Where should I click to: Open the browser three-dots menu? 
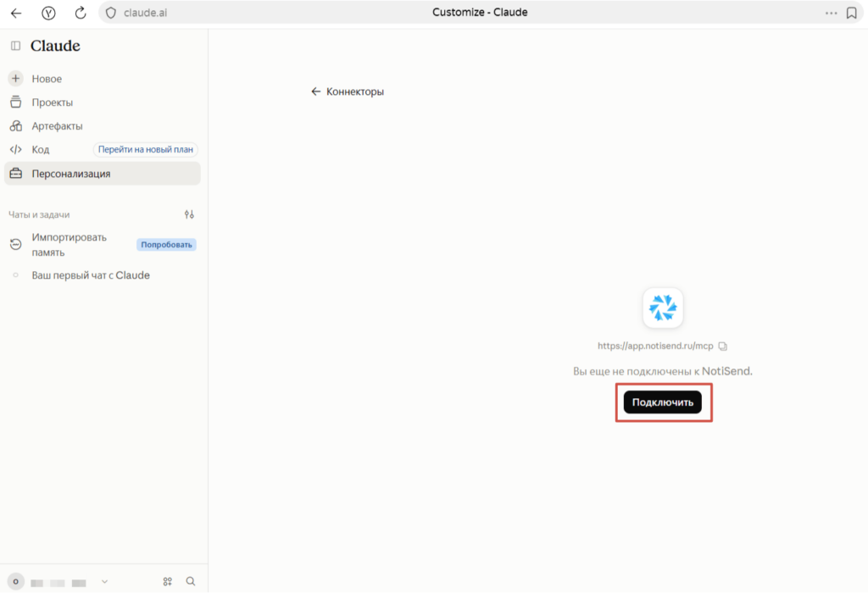coord(831,13)
